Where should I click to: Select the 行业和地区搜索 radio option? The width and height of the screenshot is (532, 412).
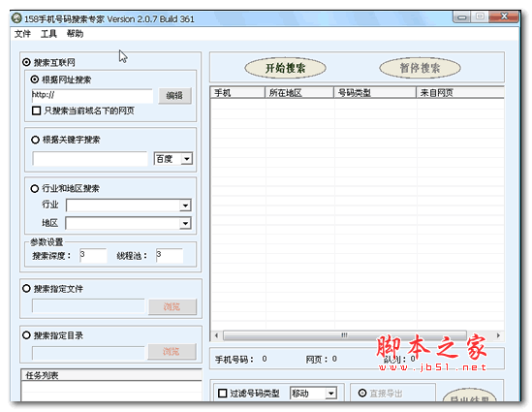[x=35, y=188]
